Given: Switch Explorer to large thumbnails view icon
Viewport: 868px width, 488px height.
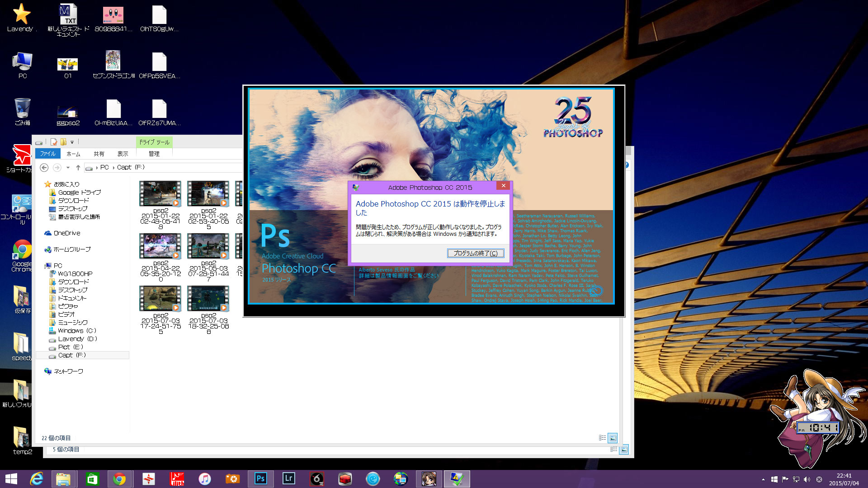Looking at the screenshot, I should tap(613, 438).
